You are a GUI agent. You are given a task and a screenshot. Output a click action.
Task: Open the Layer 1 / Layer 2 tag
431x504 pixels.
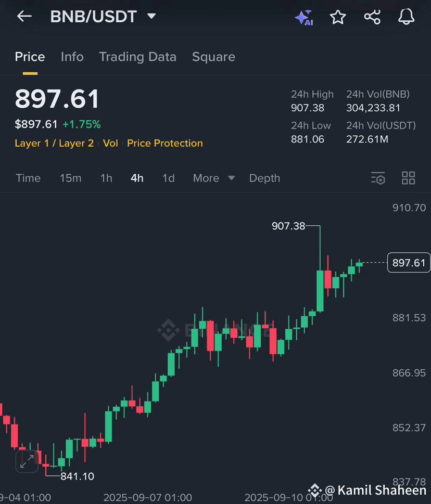(54, 143)
